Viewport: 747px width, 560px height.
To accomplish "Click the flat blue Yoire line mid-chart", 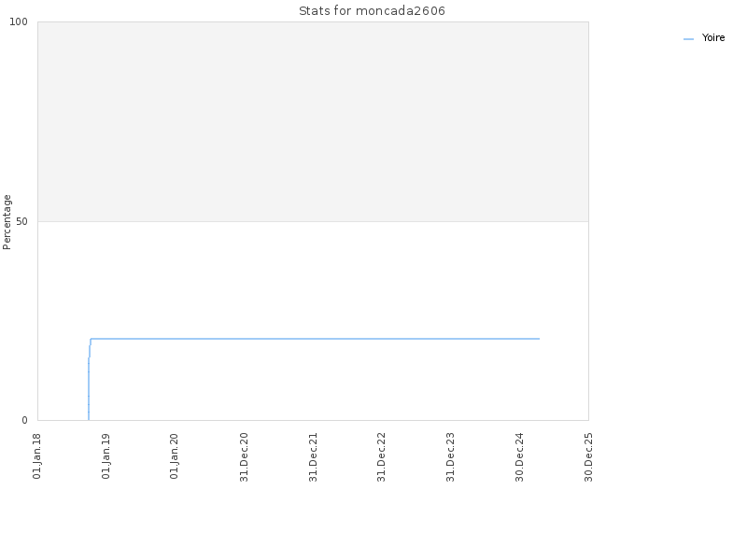I will (315, 339).
